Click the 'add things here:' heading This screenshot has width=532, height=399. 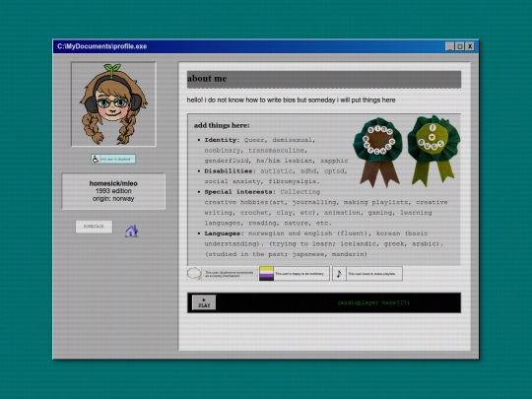click(222, 125)
